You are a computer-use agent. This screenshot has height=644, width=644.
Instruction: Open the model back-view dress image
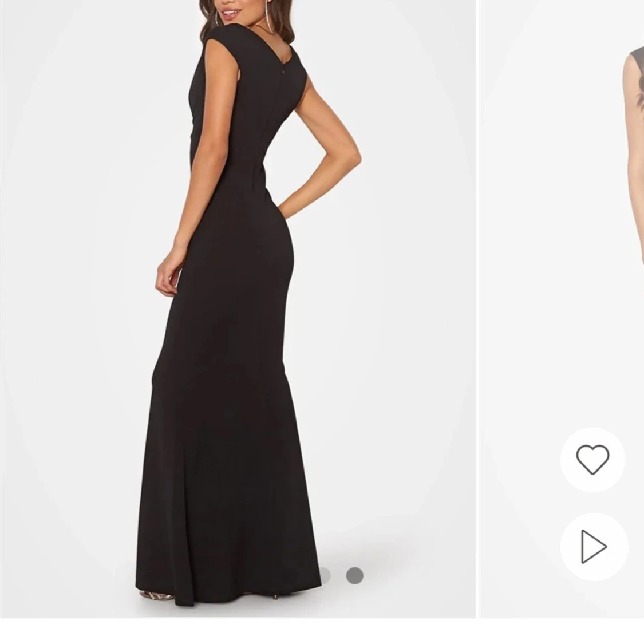tap(238, 309)
